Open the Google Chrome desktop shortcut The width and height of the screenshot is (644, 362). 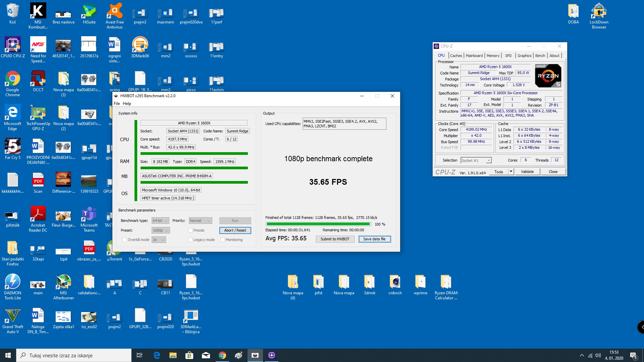(13, 84)
